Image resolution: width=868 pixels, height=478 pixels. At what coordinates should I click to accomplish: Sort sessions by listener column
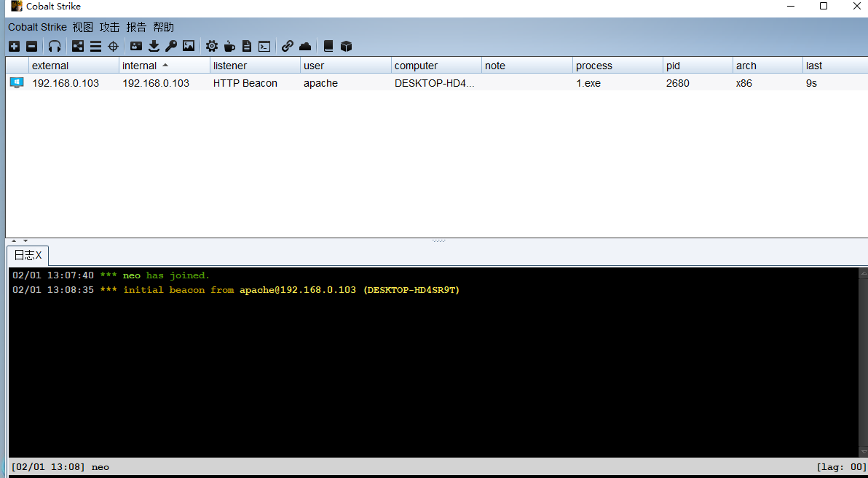[x=255, y=66]
